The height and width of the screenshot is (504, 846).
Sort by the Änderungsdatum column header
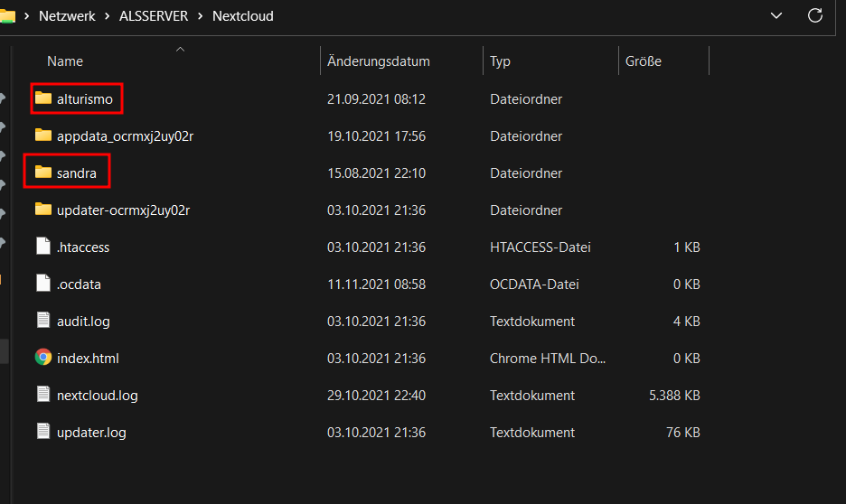[x=378, y=61]
